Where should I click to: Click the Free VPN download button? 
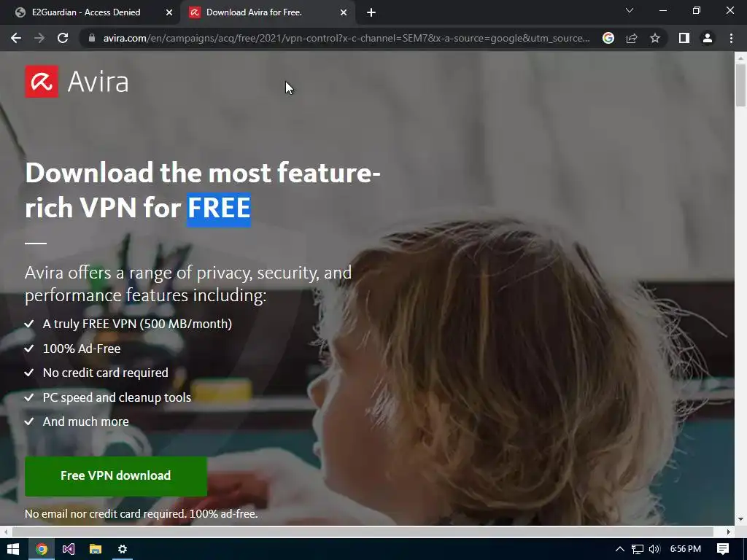click(116, 475)
